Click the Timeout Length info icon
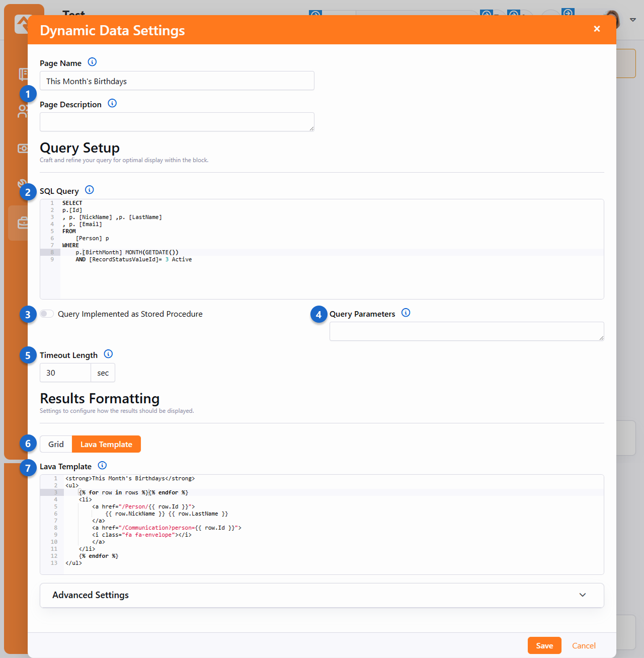Viewport: 644px width, 658px height. 108,354
